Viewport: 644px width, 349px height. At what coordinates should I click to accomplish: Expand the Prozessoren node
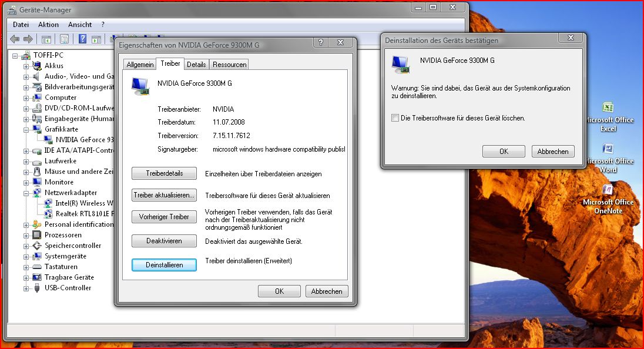[26, 236]
